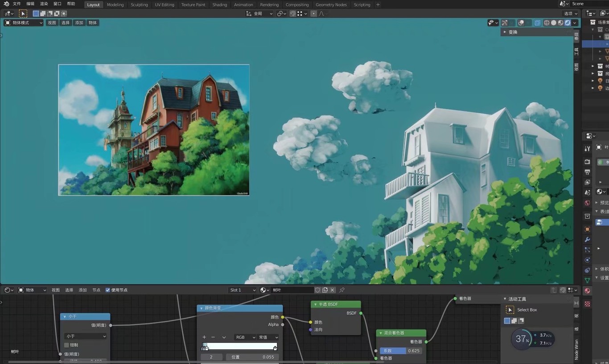Open the Slot 1 material slot dropdown

pyautogui.click(x=243, y=290)
